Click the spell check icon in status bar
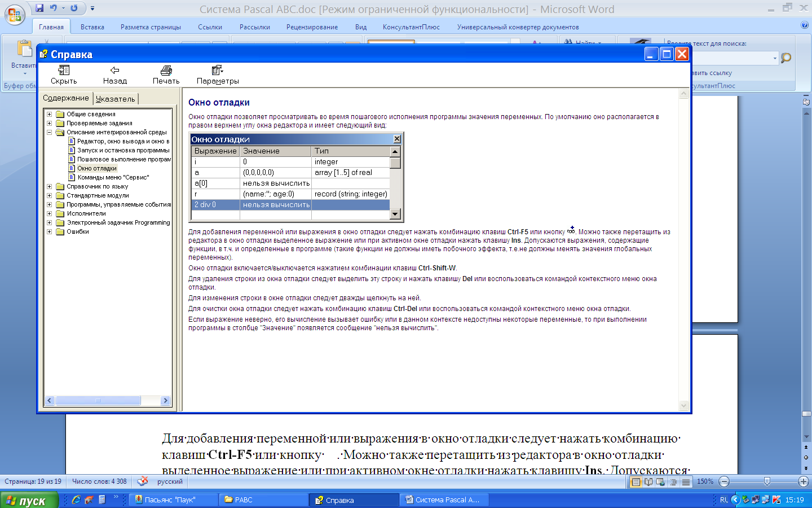Image resolution: width=812 pixels, height=508 pixels. point(143,481)
